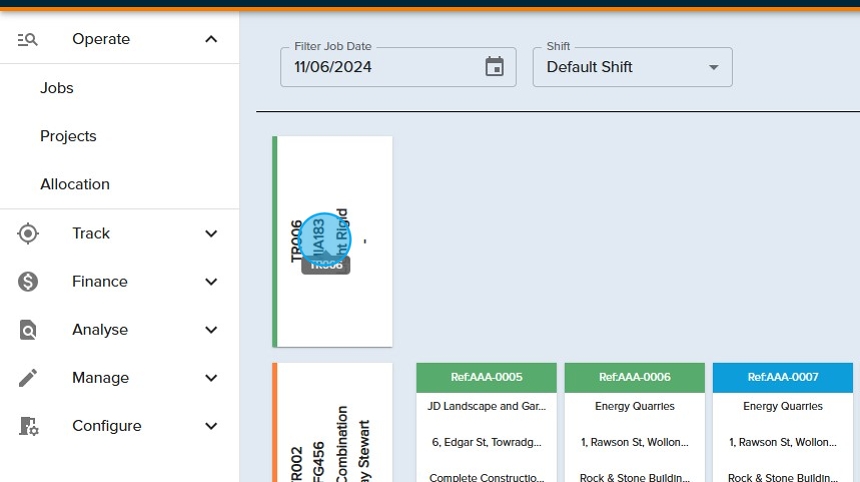The width and height of the screenshot is (860, 482).
Task: Open the calendar date picker icon
Action: 494,67
